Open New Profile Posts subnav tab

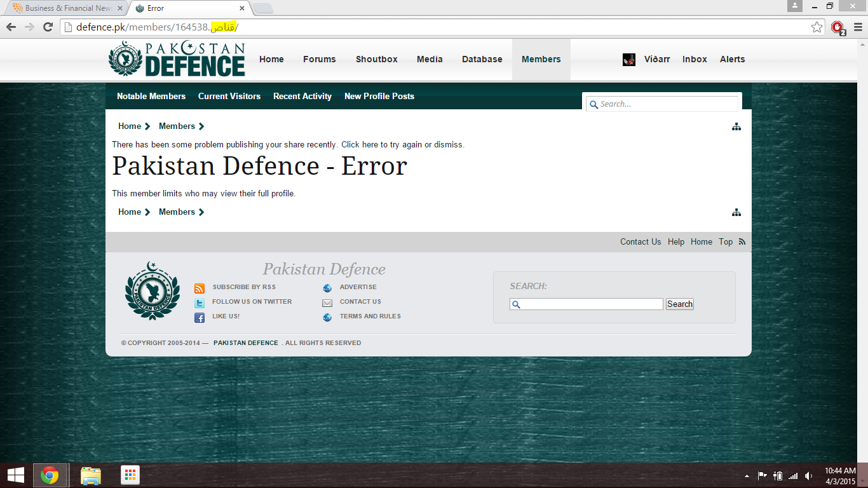pos(379,96)
